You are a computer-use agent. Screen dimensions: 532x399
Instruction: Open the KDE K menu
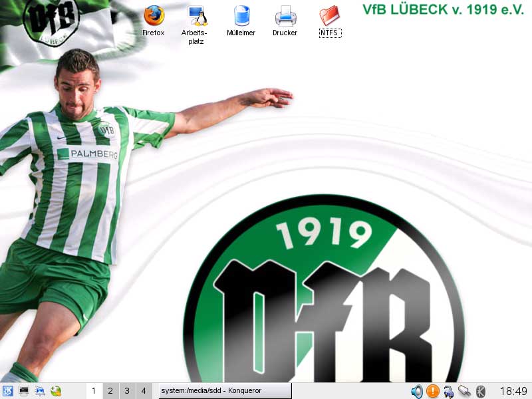pos(7,391)
